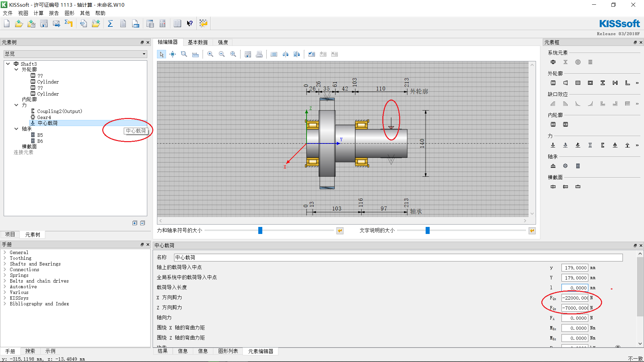This screenshot has width=644, height=362.
Task: Click the 载荷导入长度 l value field
Action: click(x=575, y=288)
